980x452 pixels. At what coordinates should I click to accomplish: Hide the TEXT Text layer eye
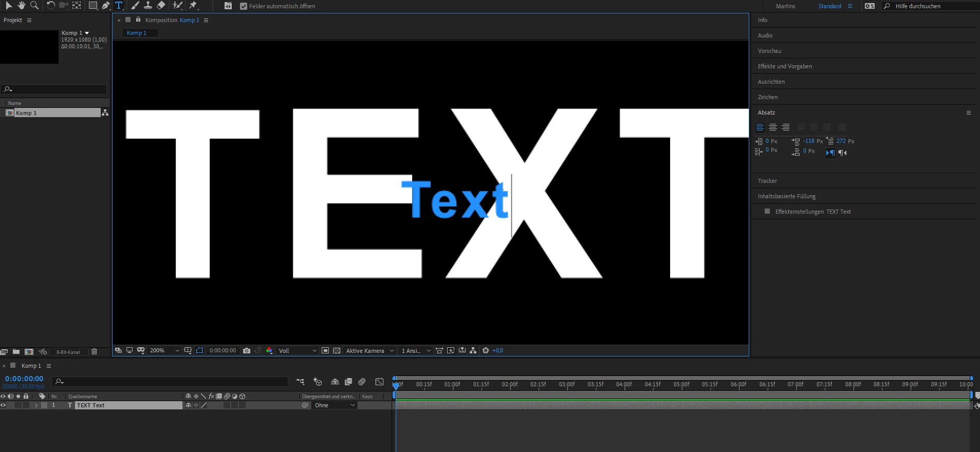point(3,405)
